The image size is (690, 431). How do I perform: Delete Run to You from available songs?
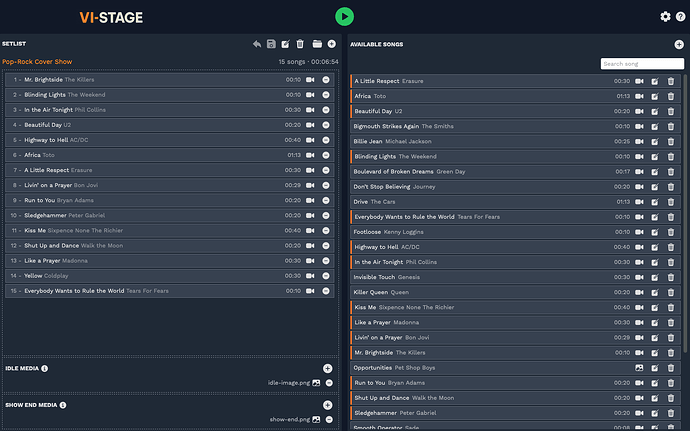[671, 383]
